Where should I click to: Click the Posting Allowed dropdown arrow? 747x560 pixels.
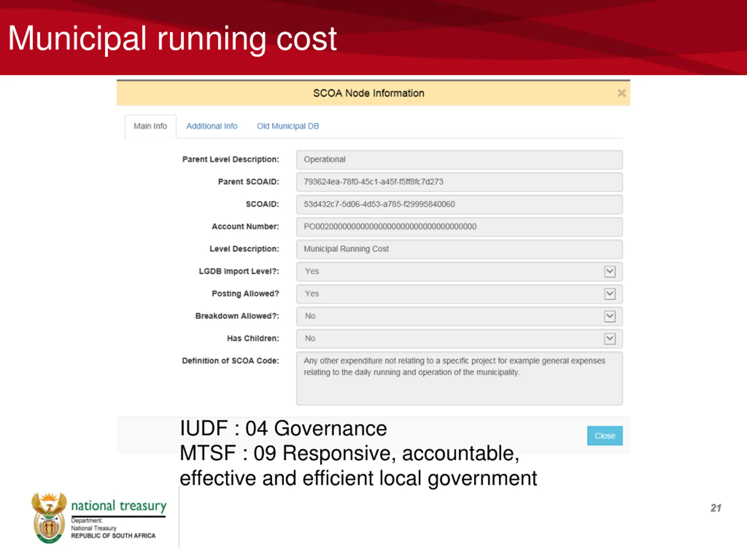coord(610,294)
